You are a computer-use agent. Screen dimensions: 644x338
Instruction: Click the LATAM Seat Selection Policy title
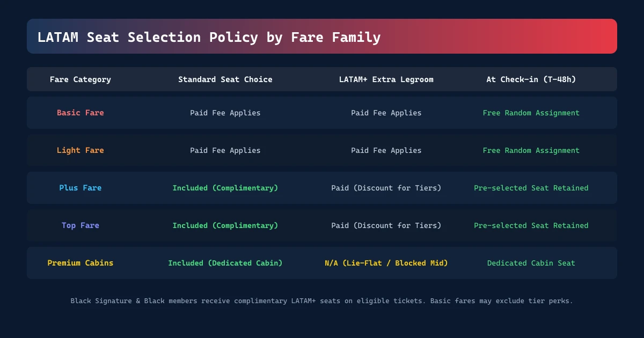coord(209,38)
